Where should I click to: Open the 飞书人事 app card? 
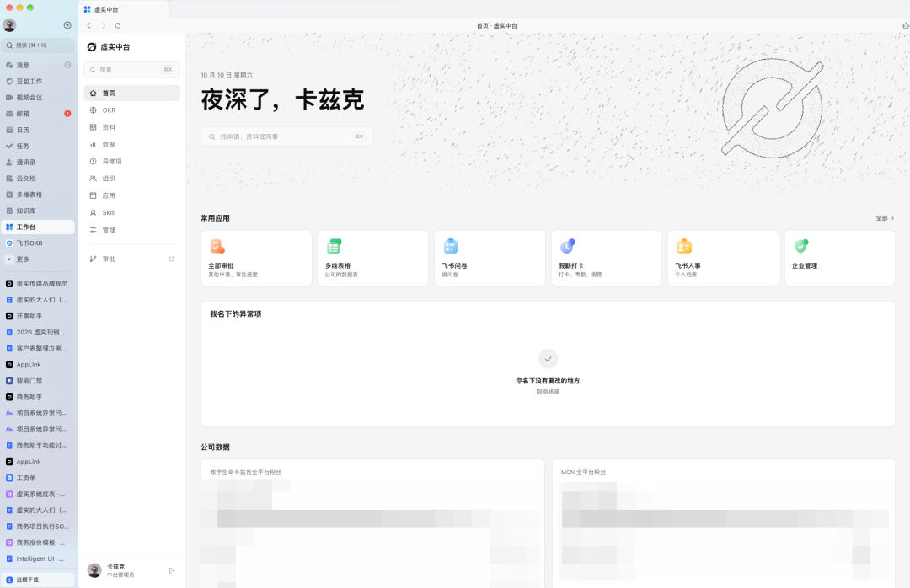pos(723,258)
